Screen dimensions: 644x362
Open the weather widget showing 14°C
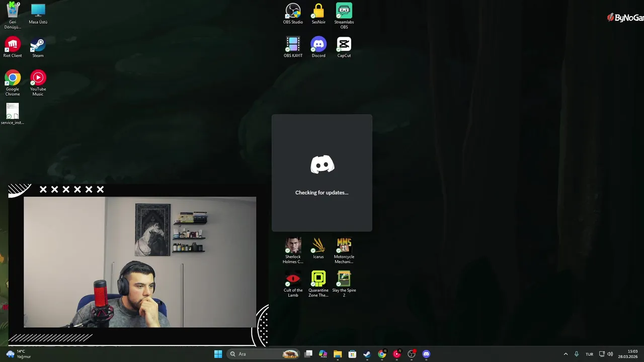[x=18, y=354]
